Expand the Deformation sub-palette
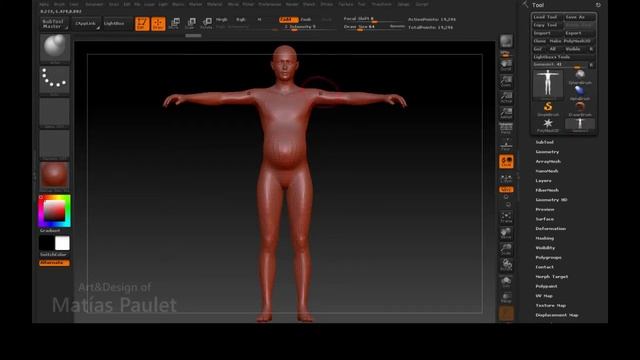This screenshot has height=360, width=640. (551, 229)
